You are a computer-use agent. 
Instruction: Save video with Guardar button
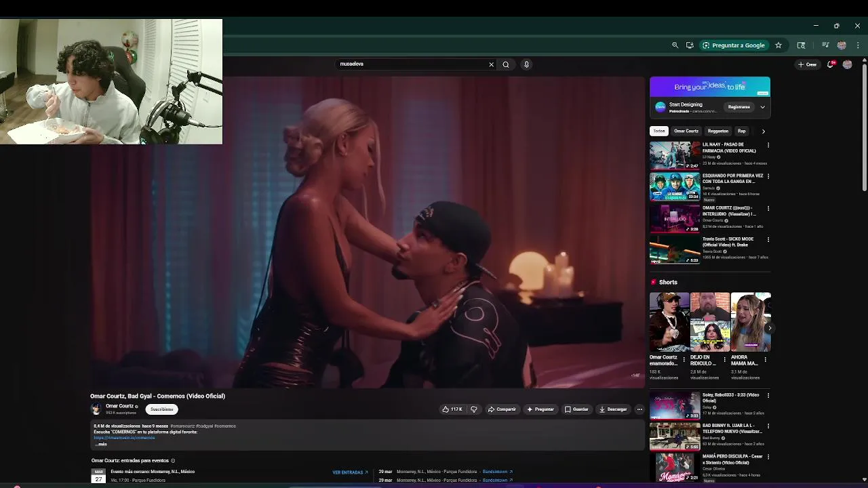coord(577,409)
